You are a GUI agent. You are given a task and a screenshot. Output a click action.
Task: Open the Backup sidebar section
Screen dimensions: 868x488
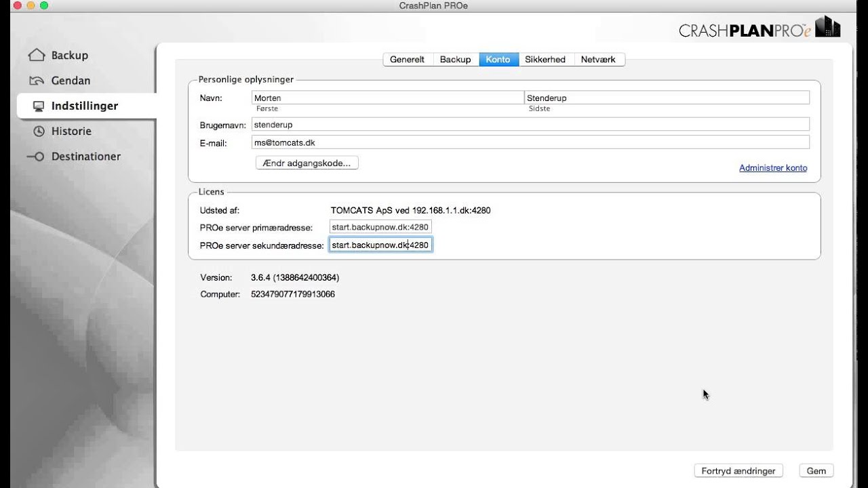69,56
